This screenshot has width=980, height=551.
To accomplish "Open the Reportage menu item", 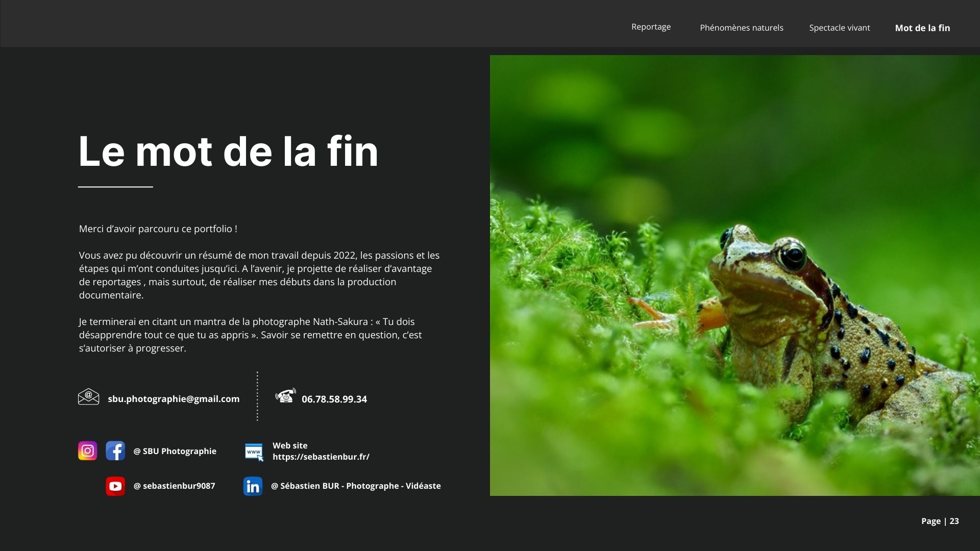I will (x=651, y=27).
